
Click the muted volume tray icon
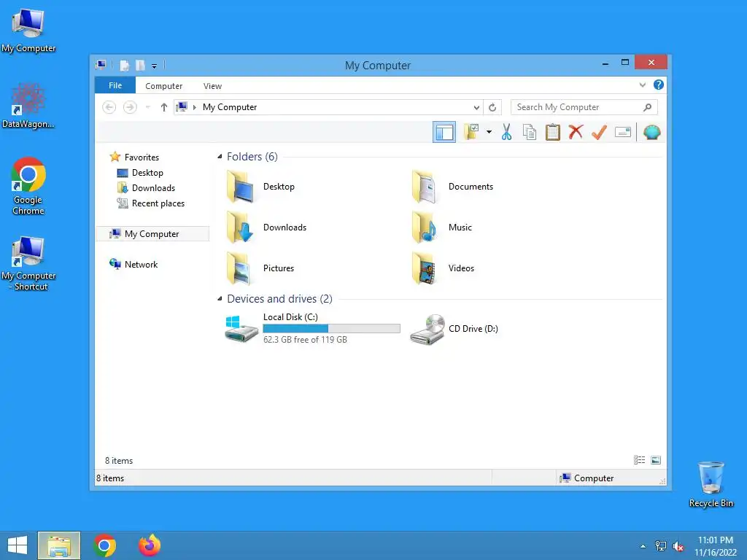pos(678,546)
